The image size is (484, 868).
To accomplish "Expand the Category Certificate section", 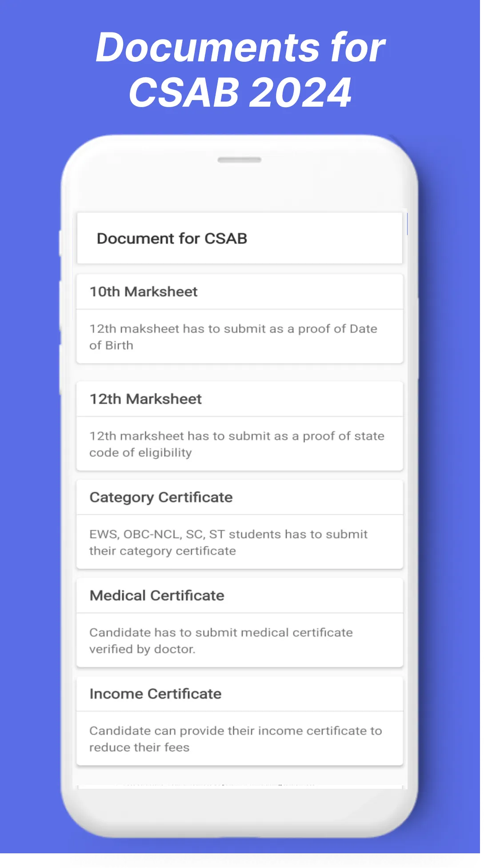I will [x=240, y=497].
